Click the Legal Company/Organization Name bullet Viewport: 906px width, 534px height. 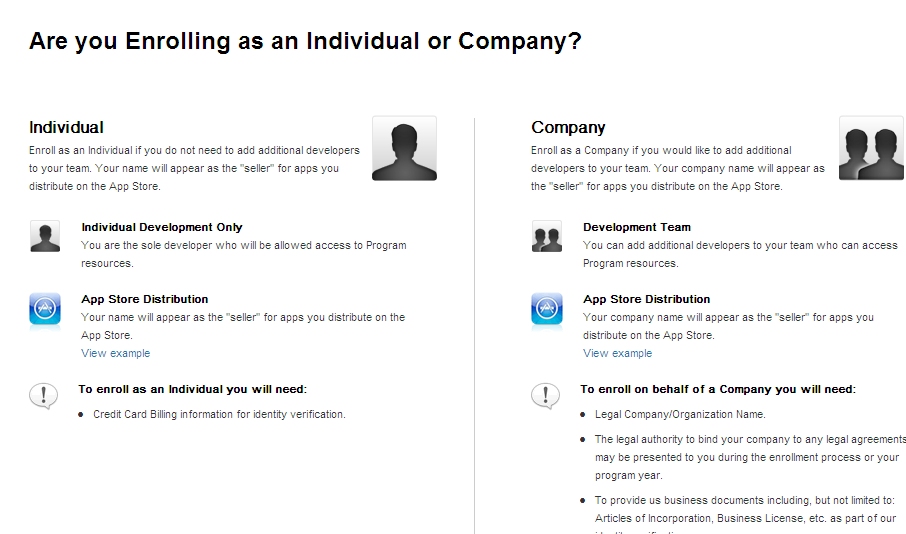[x=680, y=414]
